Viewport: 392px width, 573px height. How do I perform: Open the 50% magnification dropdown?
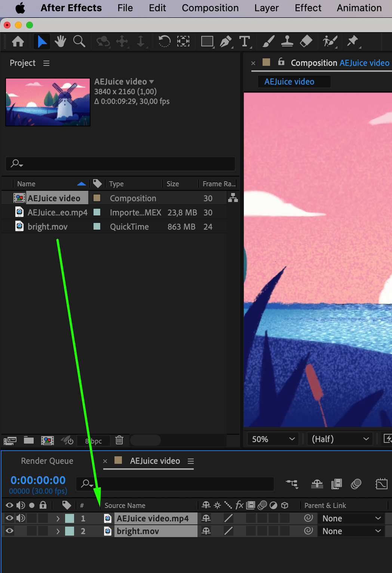pos(273,439)
